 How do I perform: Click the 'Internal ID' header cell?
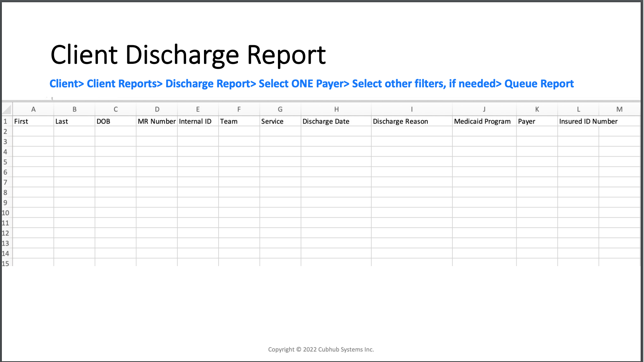tap(198, 121)
